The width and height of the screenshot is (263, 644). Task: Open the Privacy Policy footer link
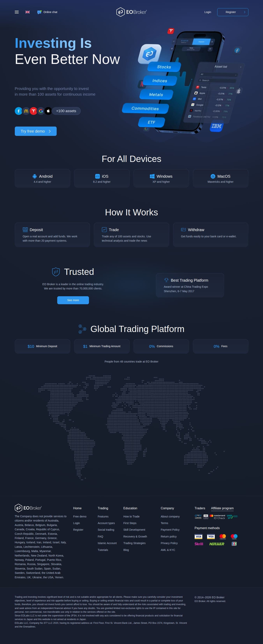pos(169,543)
